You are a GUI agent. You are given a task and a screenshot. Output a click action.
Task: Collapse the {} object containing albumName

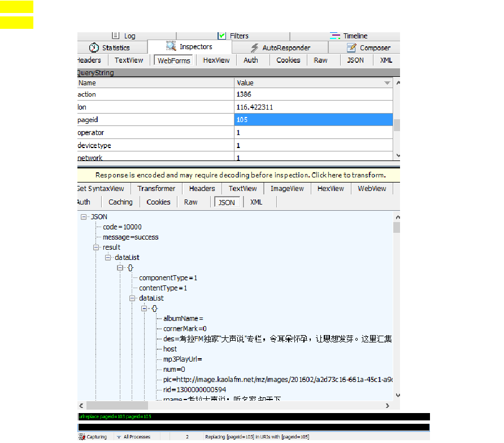click(x=144, y=309)
